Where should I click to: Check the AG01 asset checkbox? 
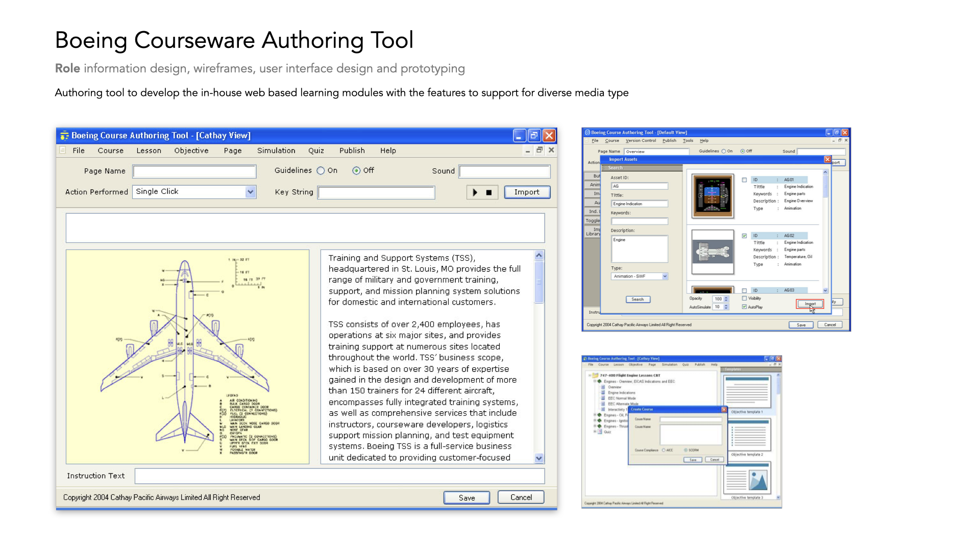tap(744, 180)
